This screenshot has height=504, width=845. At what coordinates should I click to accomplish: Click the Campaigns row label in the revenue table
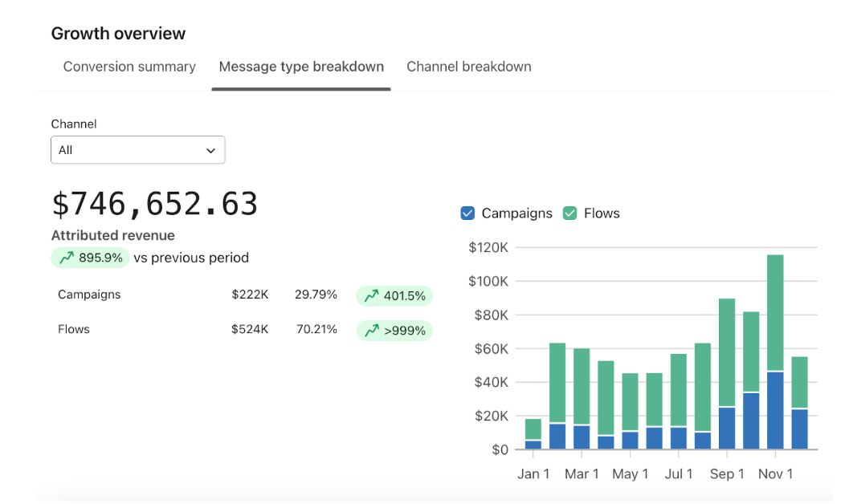[x=89, y=295]
